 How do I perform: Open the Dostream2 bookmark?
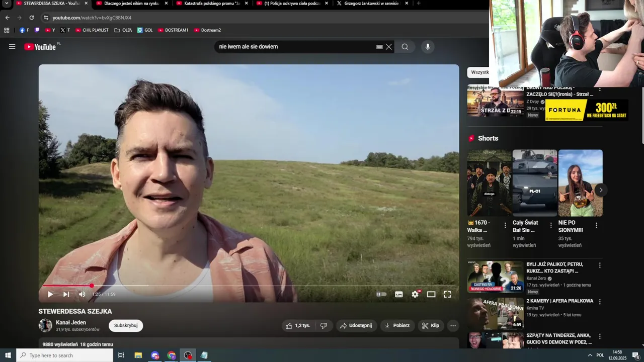pyautogui.click(x=207, y=30)
